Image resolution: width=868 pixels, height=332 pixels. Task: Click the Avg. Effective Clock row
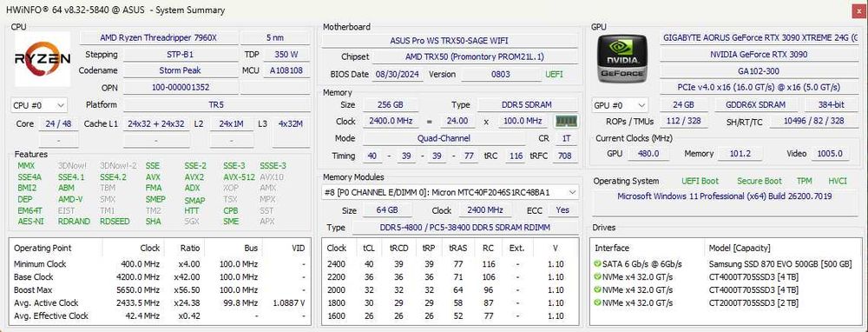[x=160, y=316]
